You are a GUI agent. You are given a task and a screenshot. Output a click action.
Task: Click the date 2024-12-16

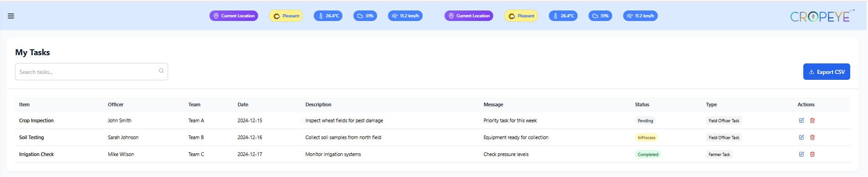click(x=250, y=137)
